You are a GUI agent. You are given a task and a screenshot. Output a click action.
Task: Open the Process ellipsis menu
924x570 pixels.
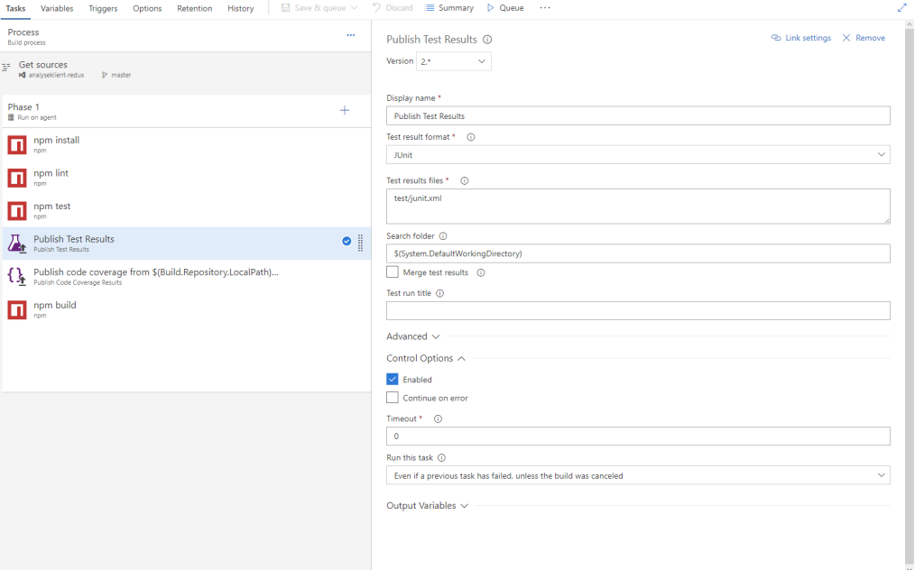click(350, 35)
